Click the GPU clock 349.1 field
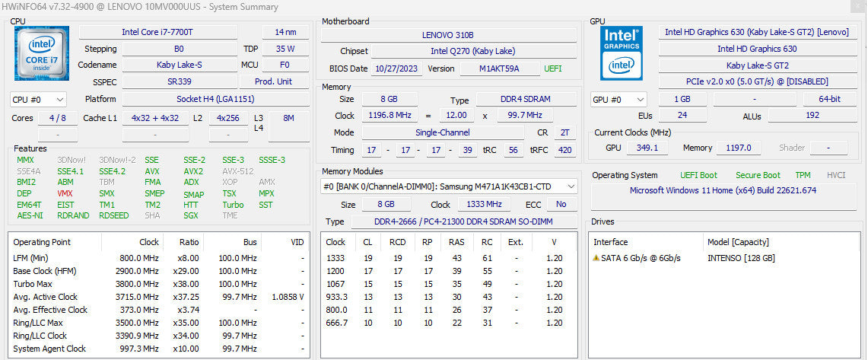Image resolution: width=868 pixels, height=360 pixels. click(x=647, y=148)
